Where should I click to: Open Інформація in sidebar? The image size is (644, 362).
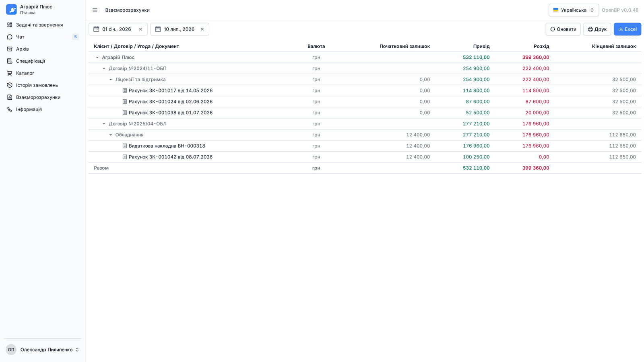tap(43, 109)
